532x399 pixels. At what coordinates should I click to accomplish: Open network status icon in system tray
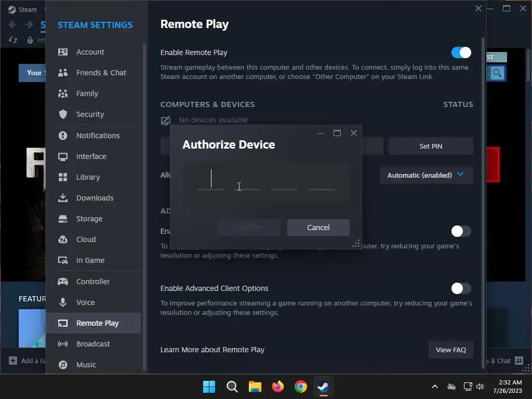pos(468,387)
